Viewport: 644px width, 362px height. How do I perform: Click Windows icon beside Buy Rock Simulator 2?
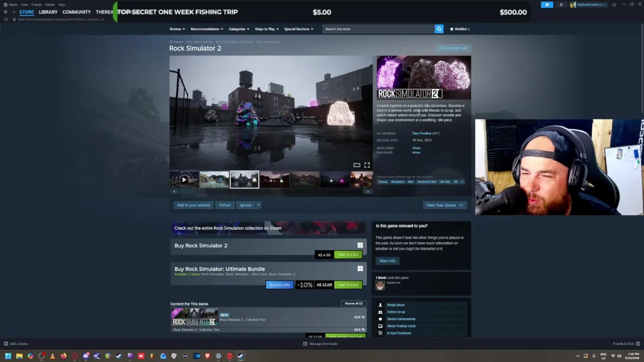coord(360,245)
